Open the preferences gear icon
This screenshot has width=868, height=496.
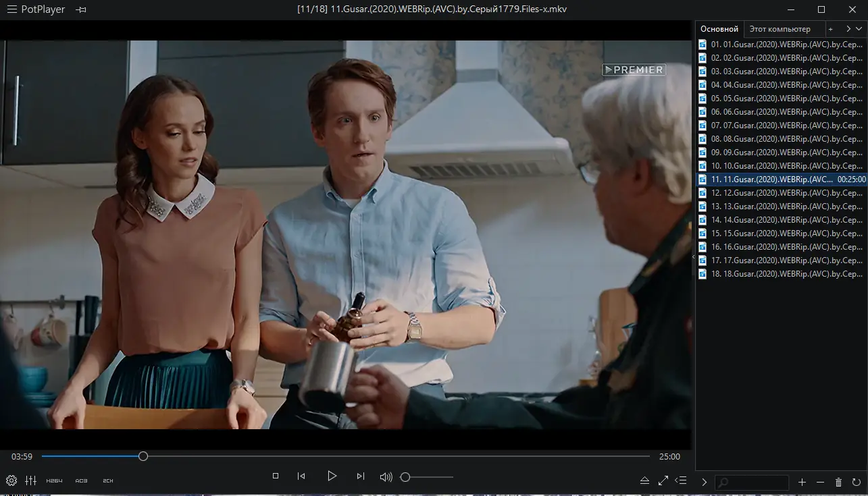[x=11, y=480]
